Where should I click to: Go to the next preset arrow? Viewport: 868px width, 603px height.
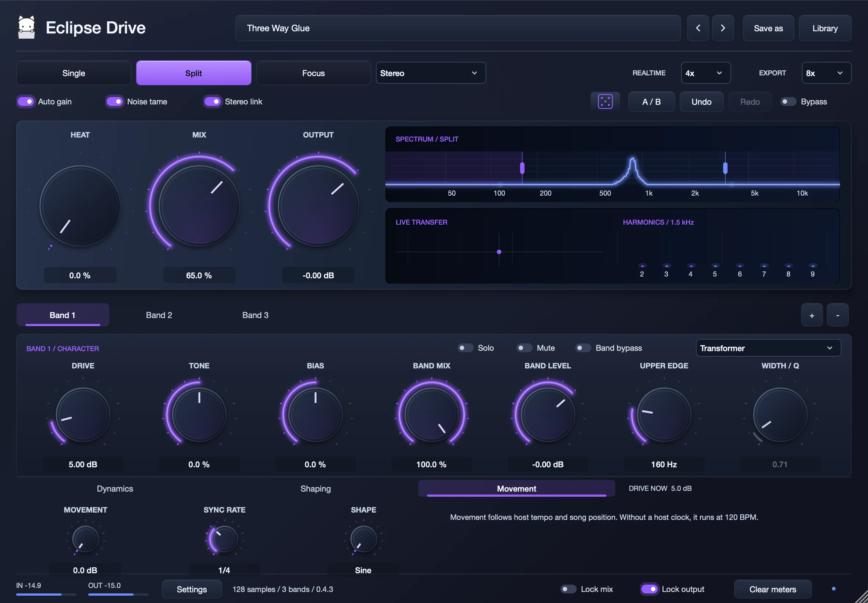coord(722,28)
